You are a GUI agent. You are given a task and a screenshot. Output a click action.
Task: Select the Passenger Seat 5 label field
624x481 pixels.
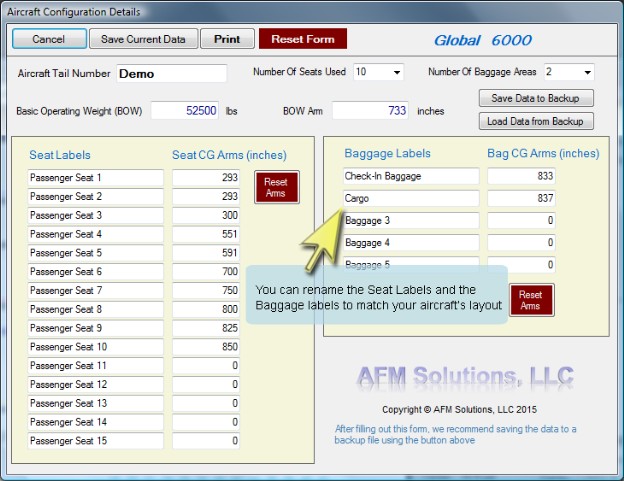tap(96, 253)
